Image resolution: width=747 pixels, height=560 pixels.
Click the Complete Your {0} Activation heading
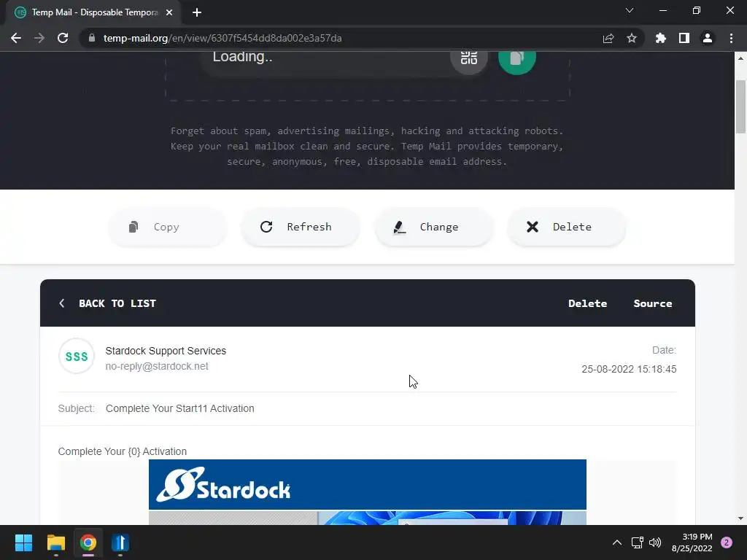coord(123,451)
